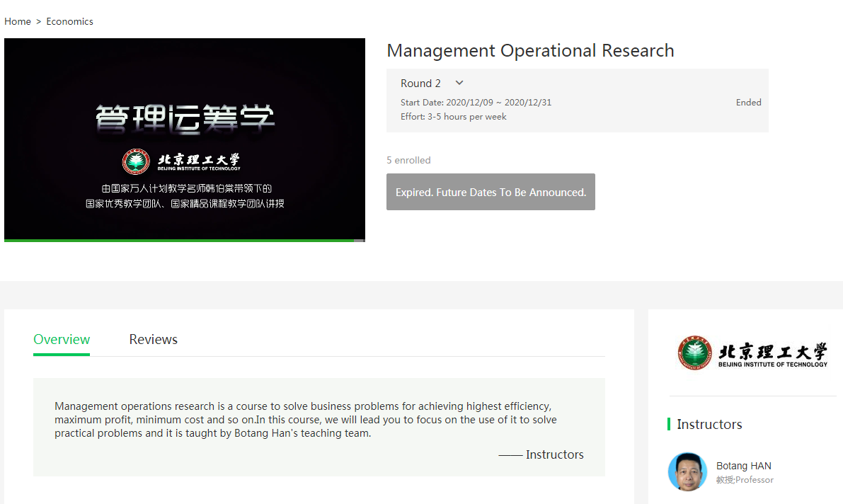This screenshot has height=504, width=843.
Task: Click the university emblem inside the video
Action: pos(136,162)
